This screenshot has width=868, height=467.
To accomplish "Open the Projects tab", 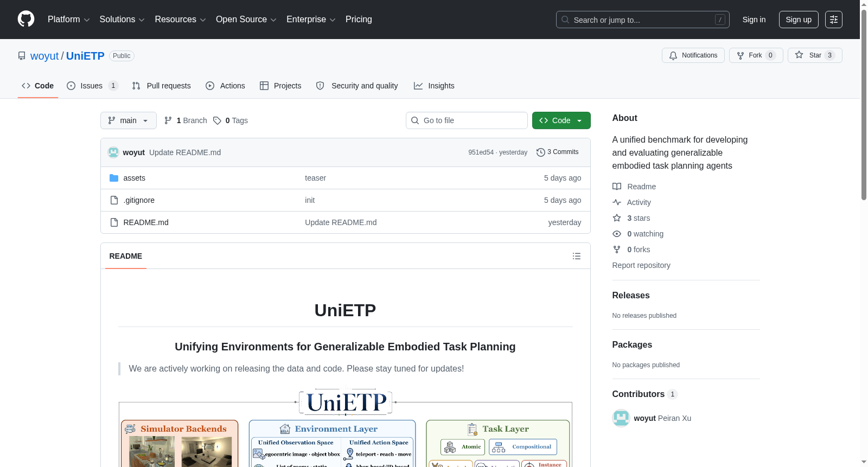I will (280, 86).
